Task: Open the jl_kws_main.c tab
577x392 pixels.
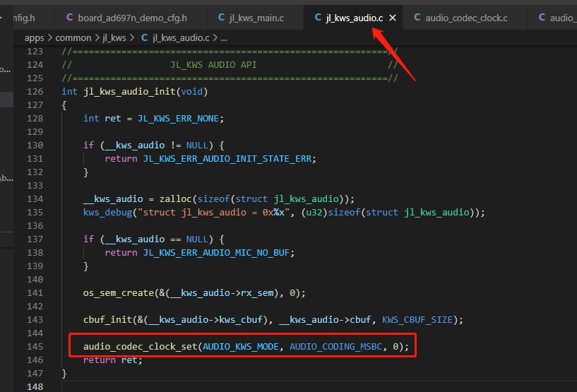Action: tap(256, 18)
